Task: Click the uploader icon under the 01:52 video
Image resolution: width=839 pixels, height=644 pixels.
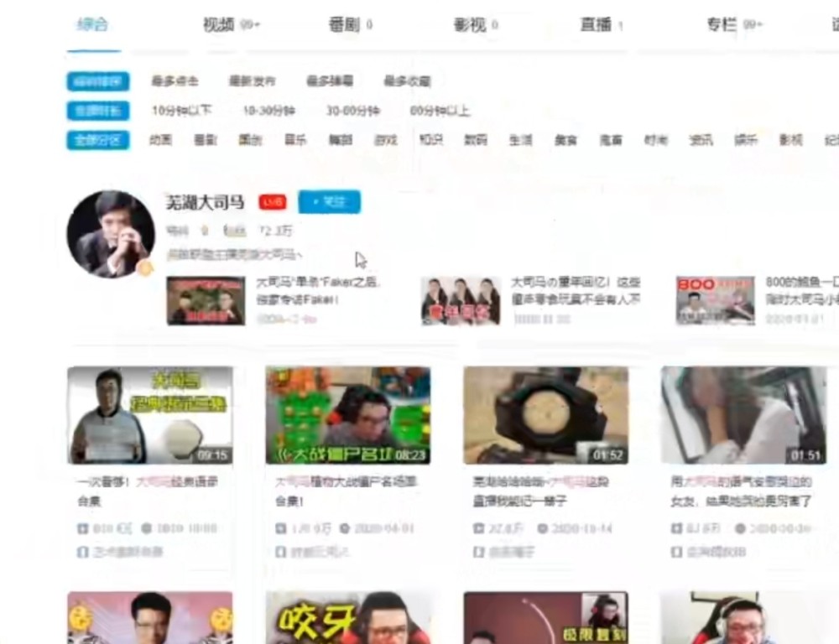Action: tap(478, 552)
